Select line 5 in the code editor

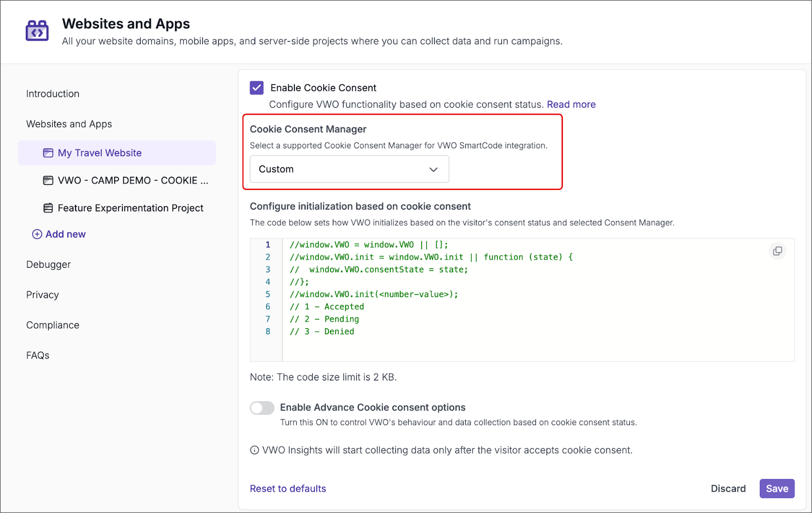[x=373, y=294]
